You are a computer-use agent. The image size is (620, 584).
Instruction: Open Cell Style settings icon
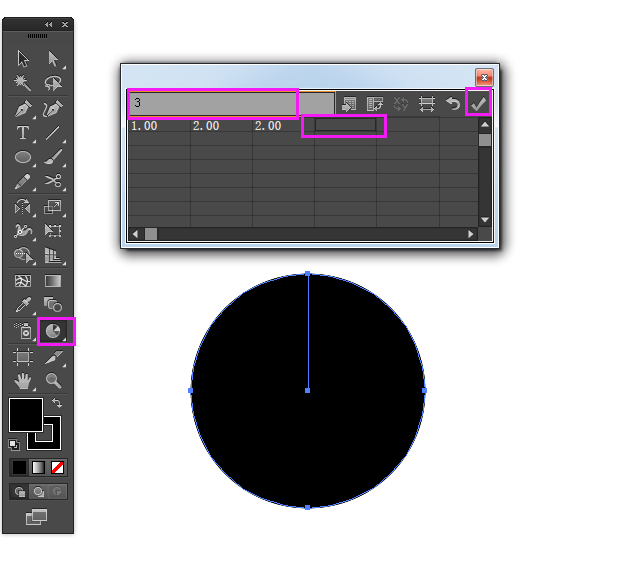(427, 104)
